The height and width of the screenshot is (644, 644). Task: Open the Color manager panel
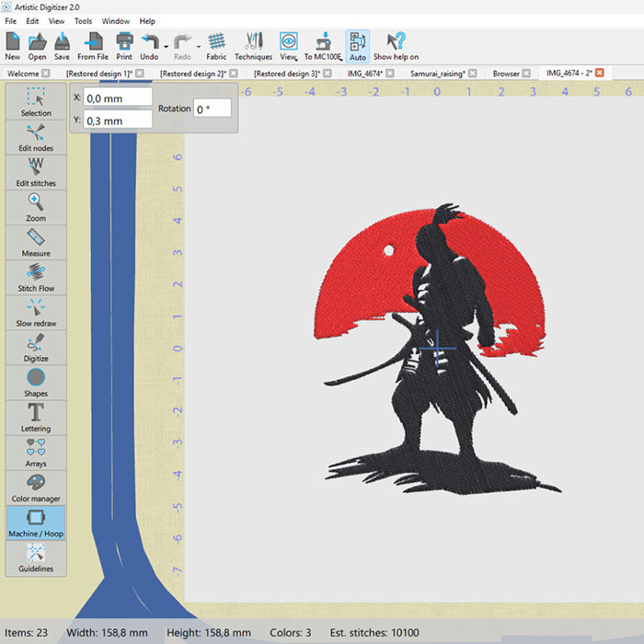pyautogui.click(x=36, y=487)
